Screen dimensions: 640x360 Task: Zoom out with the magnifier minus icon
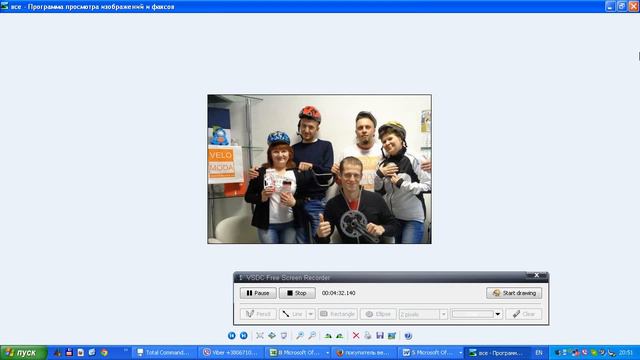[x=312, y=336]
